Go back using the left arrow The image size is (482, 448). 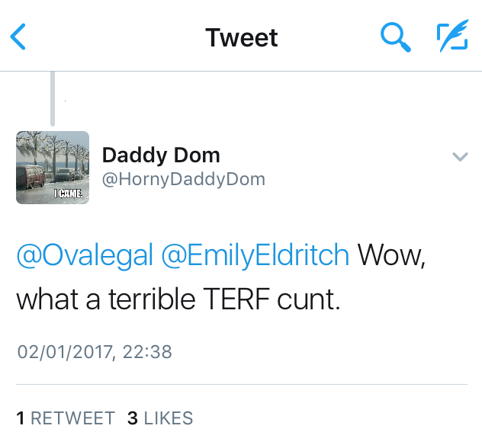(18, 37)
